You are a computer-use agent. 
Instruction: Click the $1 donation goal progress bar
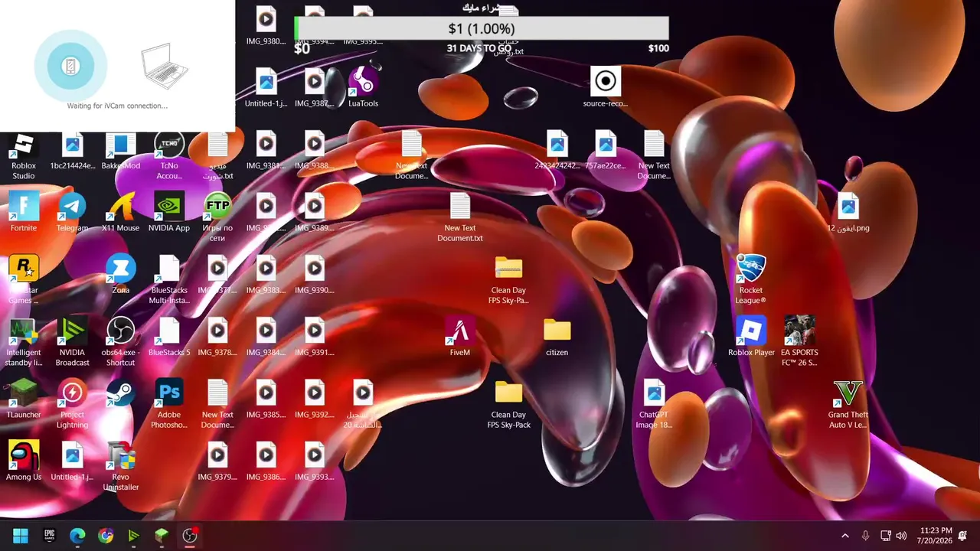(x=482, y=29)
